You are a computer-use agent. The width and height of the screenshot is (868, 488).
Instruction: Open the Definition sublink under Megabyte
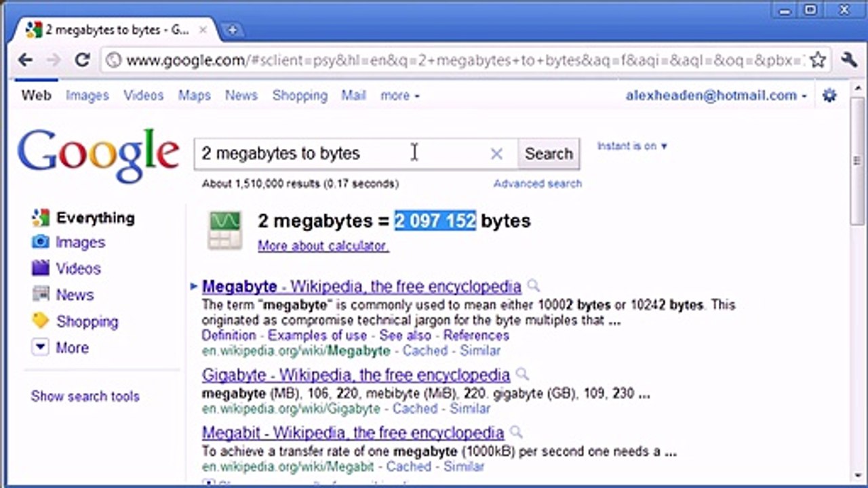point(229,335)
